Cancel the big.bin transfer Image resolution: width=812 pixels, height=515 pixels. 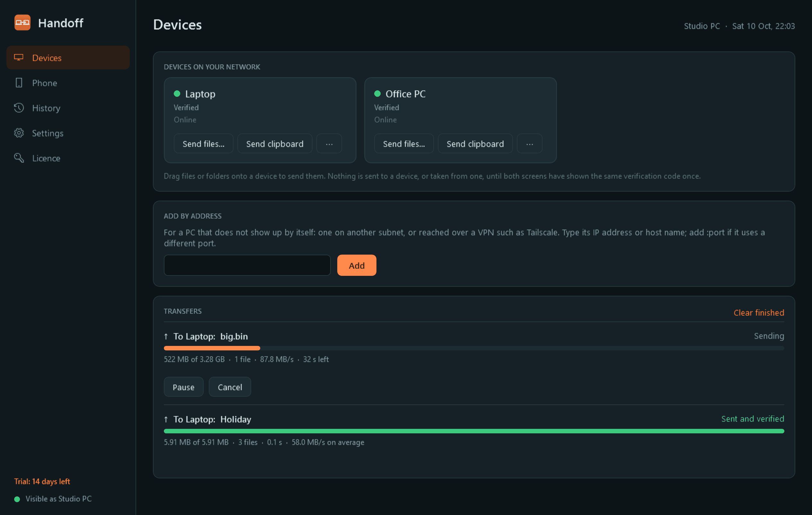230,387
